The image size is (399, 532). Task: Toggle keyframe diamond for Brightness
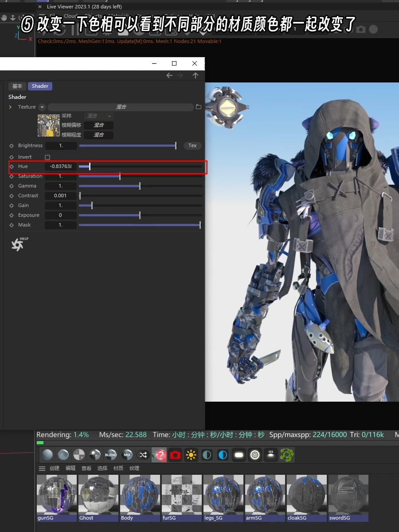tap(12, 146)
